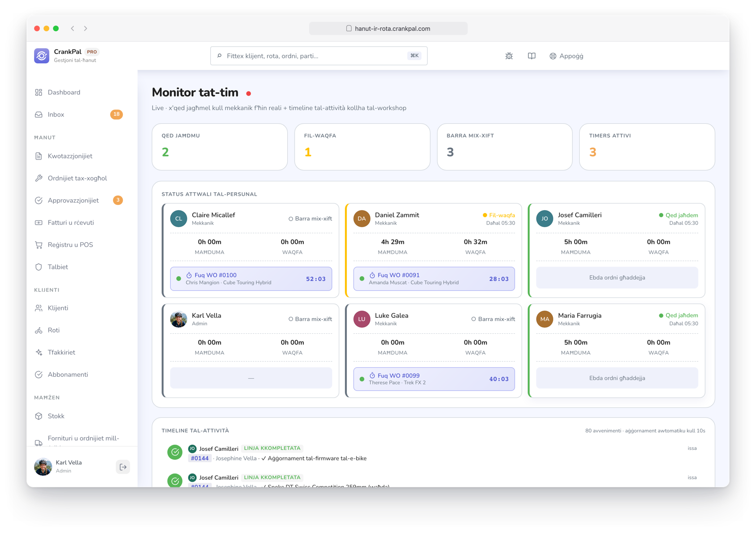
Task: Open the Stokk sidebar item
Action: pos(78,416)
